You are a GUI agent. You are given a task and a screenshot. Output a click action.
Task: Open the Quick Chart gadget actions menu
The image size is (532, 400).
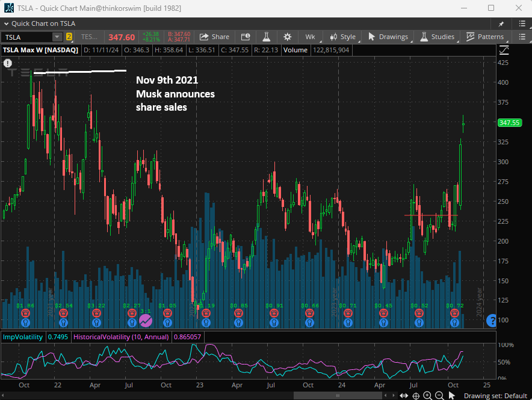point(522,23)
